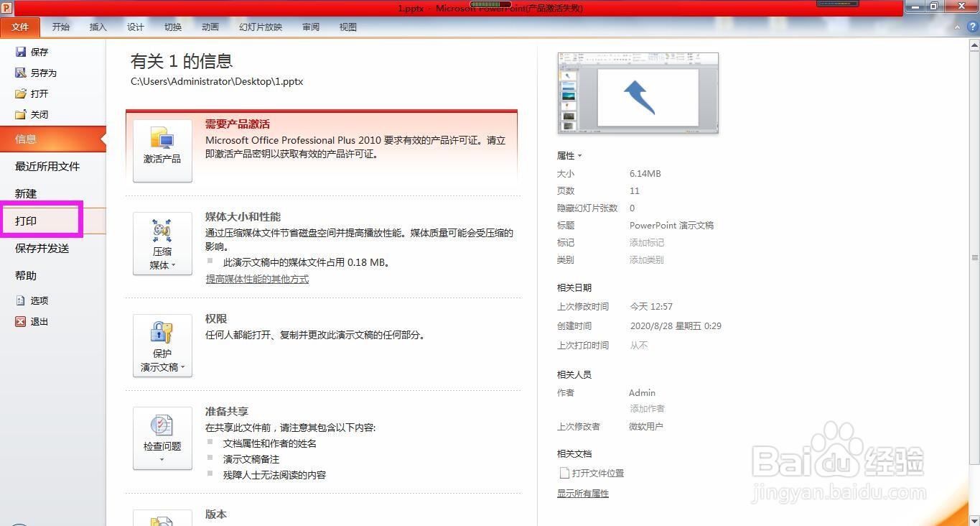Switch to the 开始 Home tab
Viewport: 980px width, 526px height.
click(61, 27)
